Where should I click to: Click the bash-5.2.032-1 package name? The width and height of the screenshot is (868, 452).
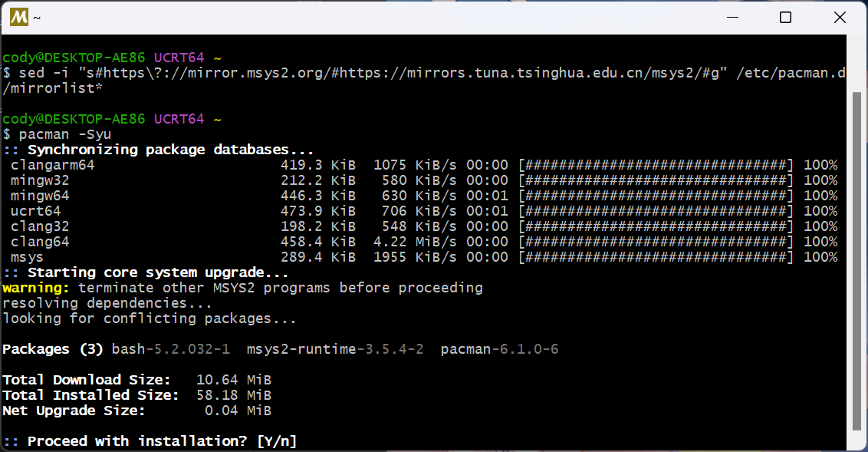(x=171, y=349)
